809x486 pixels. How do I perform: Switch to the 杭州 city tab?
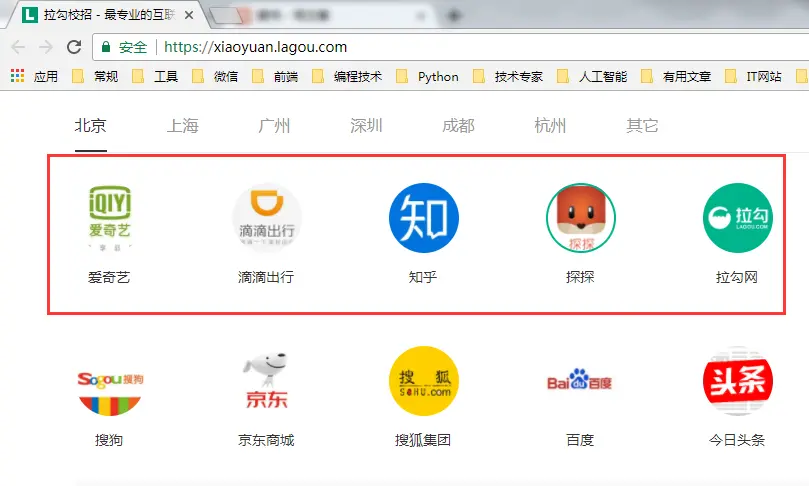pos(550,125)
